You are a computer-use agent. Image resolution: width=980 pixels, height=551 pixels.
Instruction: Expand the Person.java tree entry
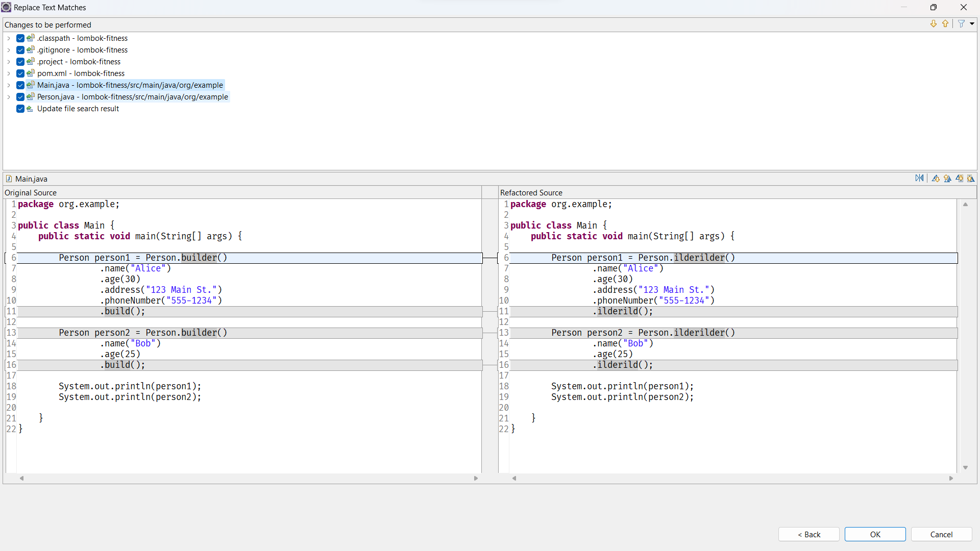click(x=9, y=96)
